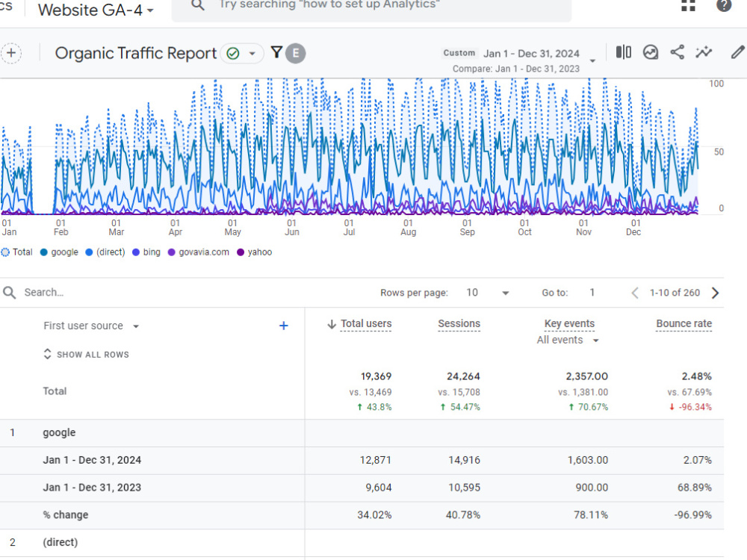Go to next page of rows
747x560 pixels.
(715, 293)
